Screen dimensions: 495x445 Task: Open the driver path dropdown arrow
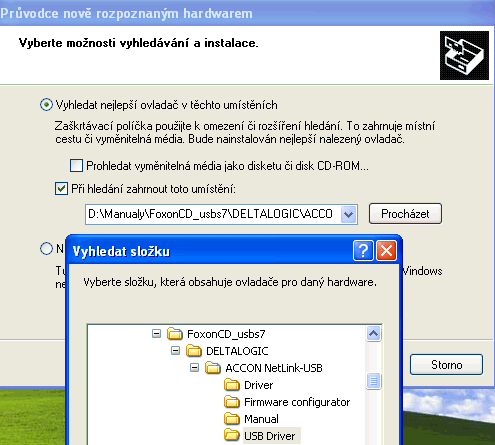pos(348,214)
